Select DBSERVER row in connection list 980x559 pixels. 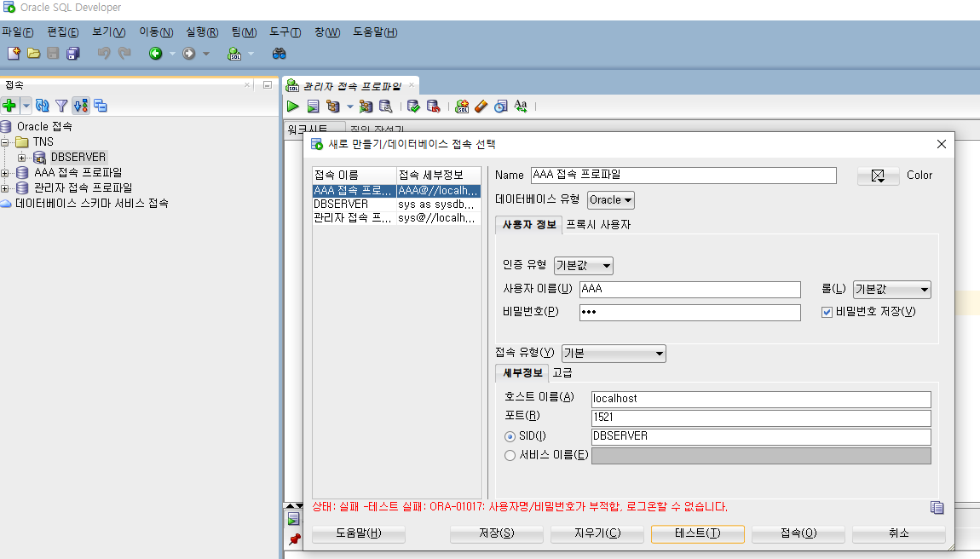tap(396, 205)
